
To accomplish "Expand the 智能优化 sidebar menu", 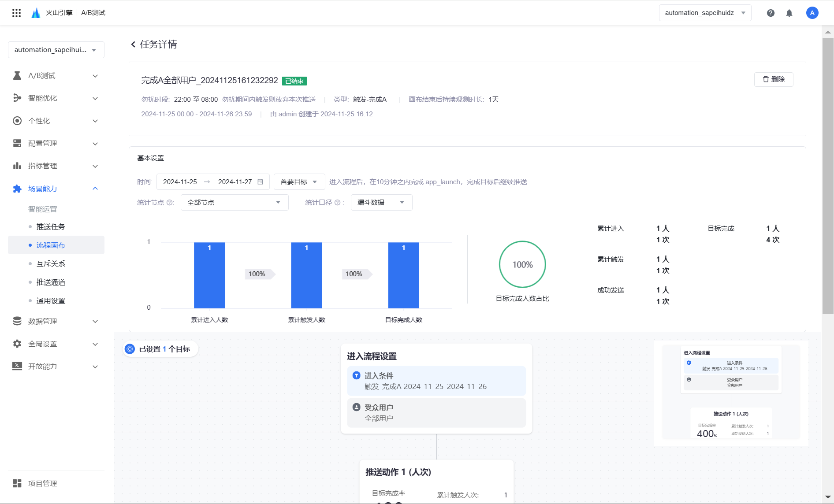I will click(95, 98).
